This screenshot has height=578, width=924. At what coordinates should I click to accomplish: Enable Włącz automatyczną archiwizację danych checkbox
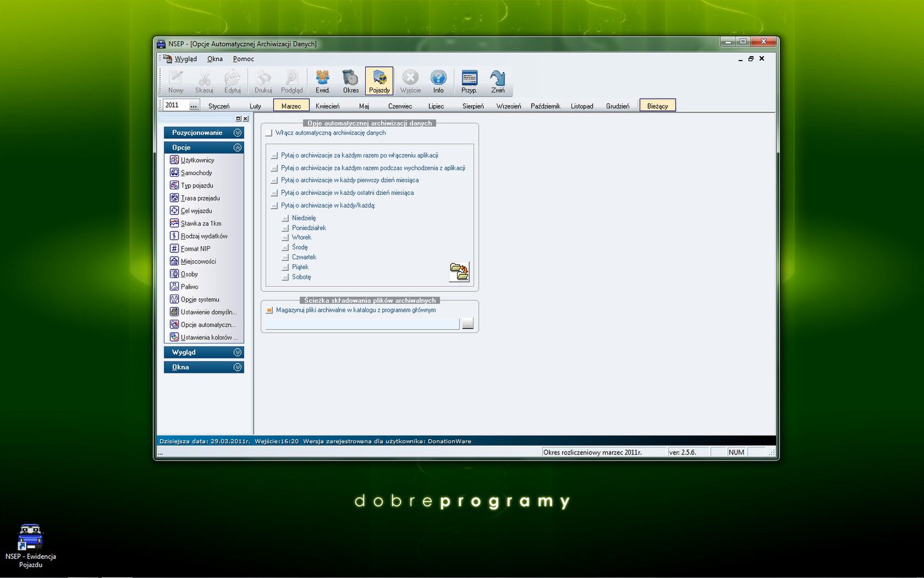pyautogui.click(x=269, y=133)
